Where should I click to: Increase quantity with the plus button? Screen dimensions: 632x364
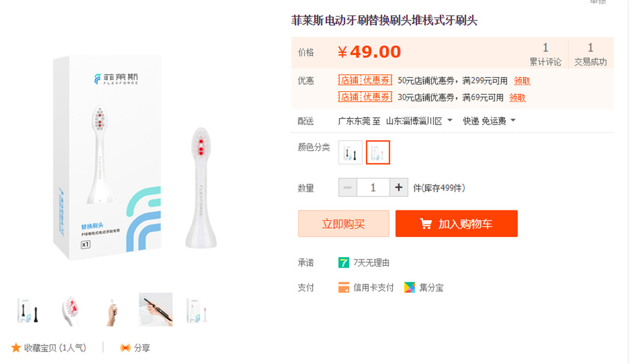[399, 188]
